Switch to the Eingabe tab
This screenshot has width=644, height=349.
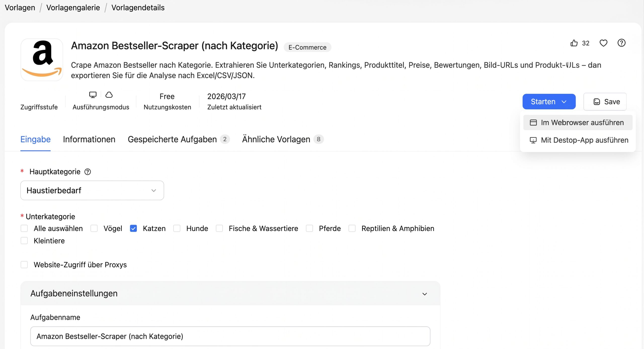point(35,139)
